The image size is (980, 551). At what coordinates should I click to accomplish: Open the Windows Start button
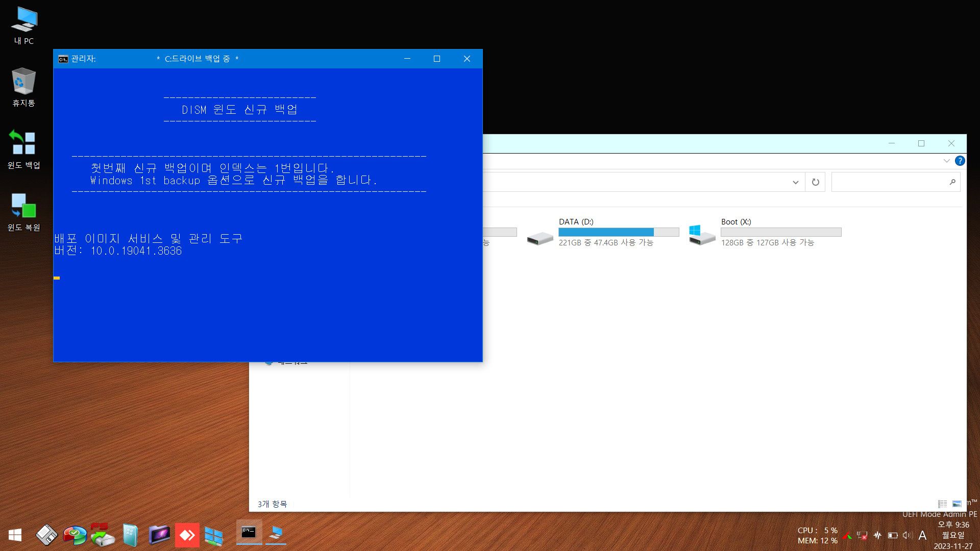tap(15, 535)
